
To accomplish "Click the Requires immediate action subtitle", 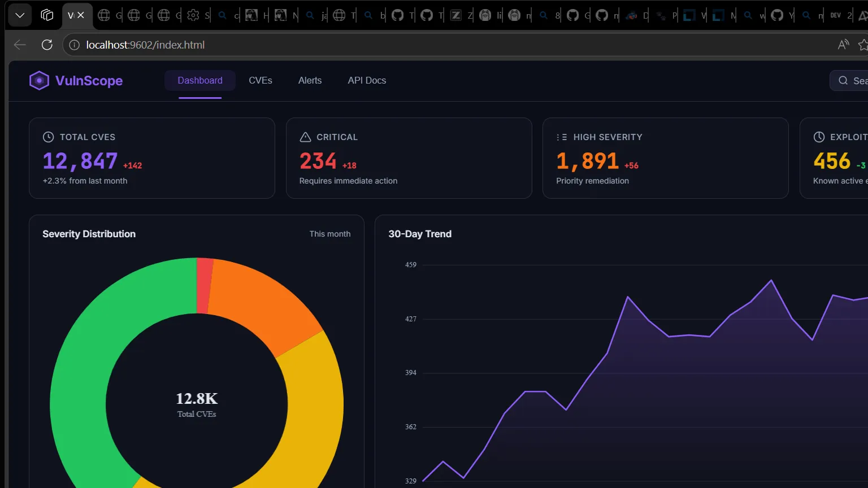I will coord(348,181).
